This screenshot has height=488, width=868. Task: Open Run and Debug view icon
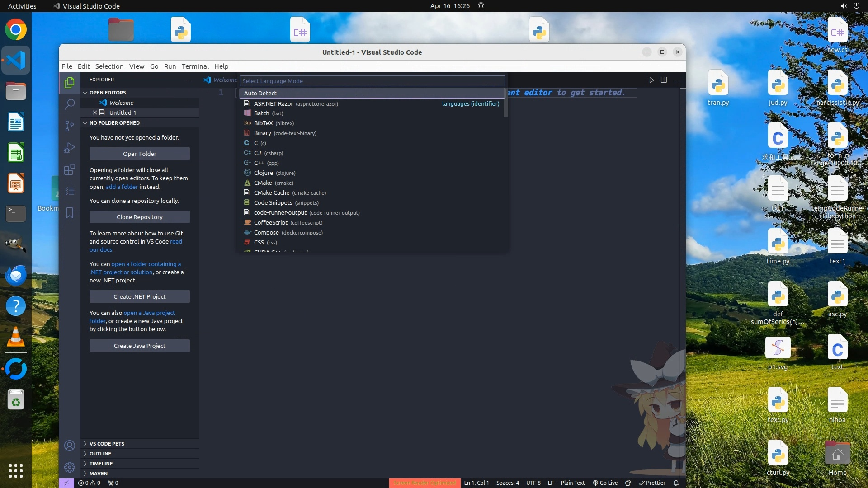[x=70, y=148]
